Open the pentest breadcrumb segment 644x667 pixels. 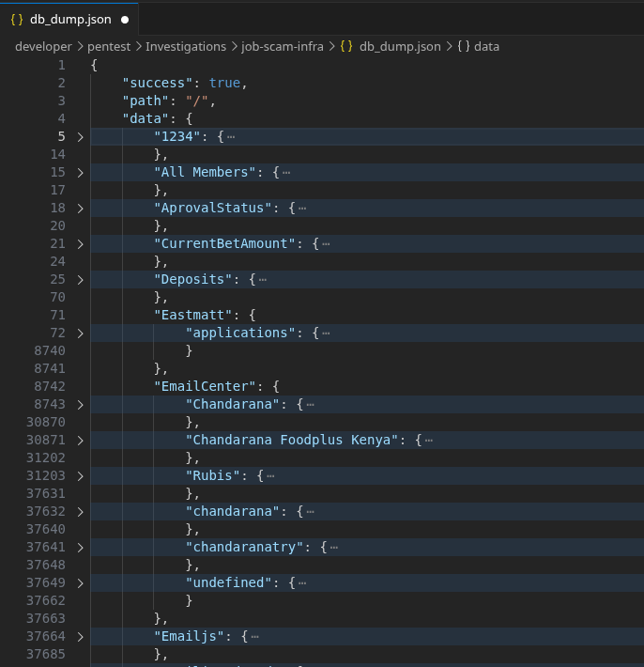tap(109, 46)
